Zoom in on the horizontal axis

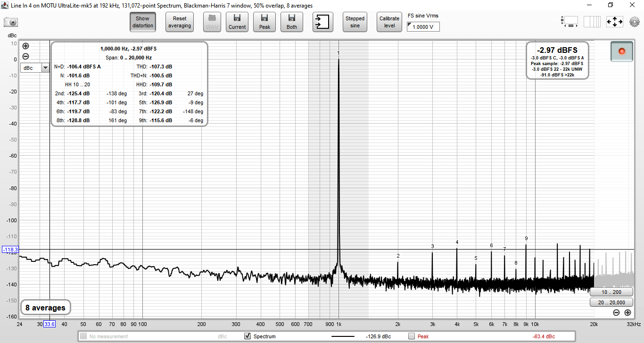tap(627, 312)
